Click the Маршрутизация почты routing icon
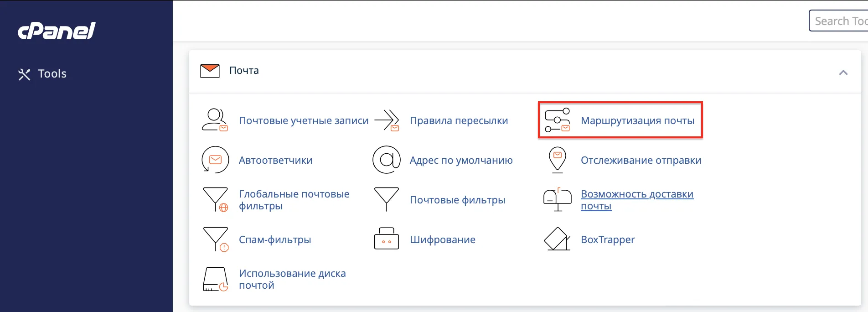The width and height of the screenshot is (868, 312). (x=557, y=120)
